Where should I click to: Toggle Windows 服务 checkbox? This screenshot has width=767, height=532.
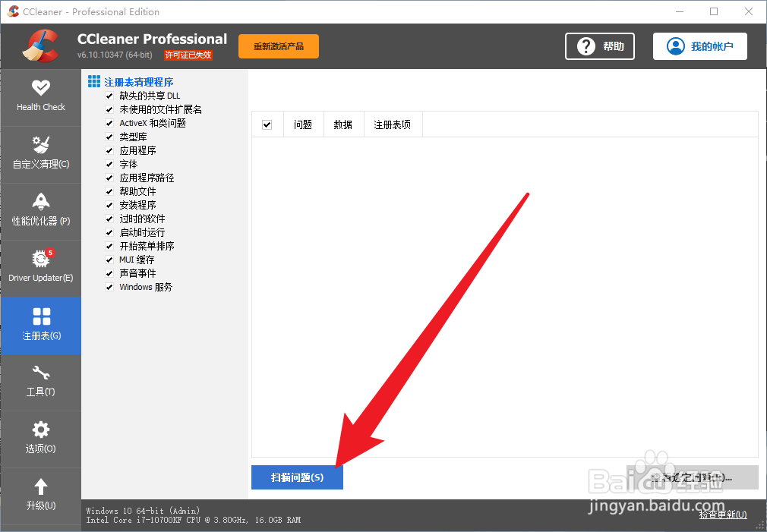(x=109, y=287)
